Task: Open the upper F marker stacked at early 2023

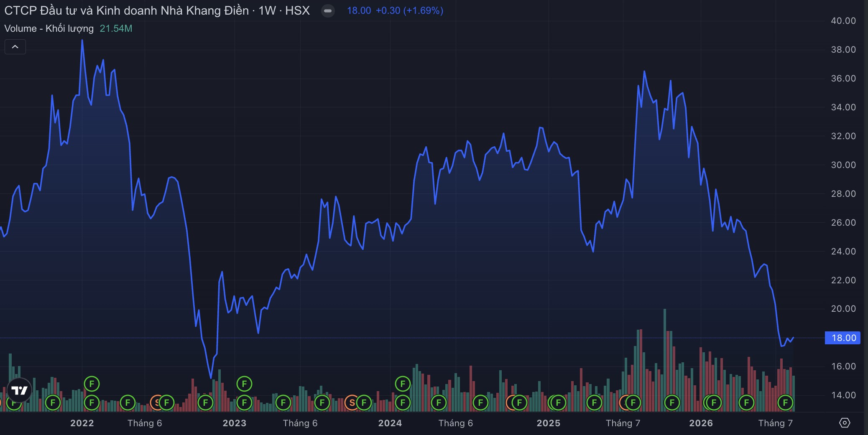Action: click(x=244, y=384)
